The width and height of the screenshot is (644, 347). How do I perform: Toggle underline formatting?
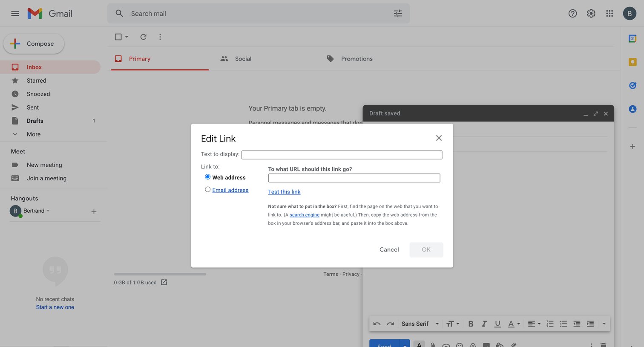[497, 324]
